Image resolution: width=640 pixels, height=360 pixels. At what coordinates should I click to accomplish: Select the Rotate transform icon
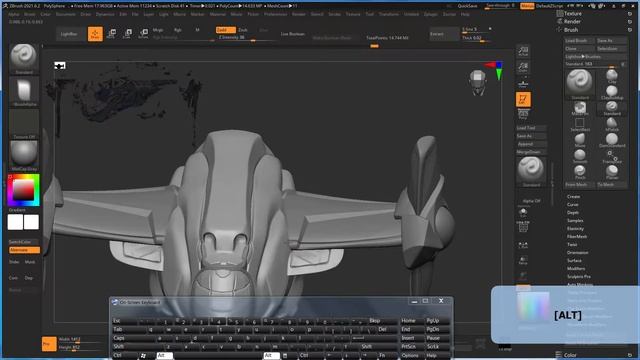[143, 34]
